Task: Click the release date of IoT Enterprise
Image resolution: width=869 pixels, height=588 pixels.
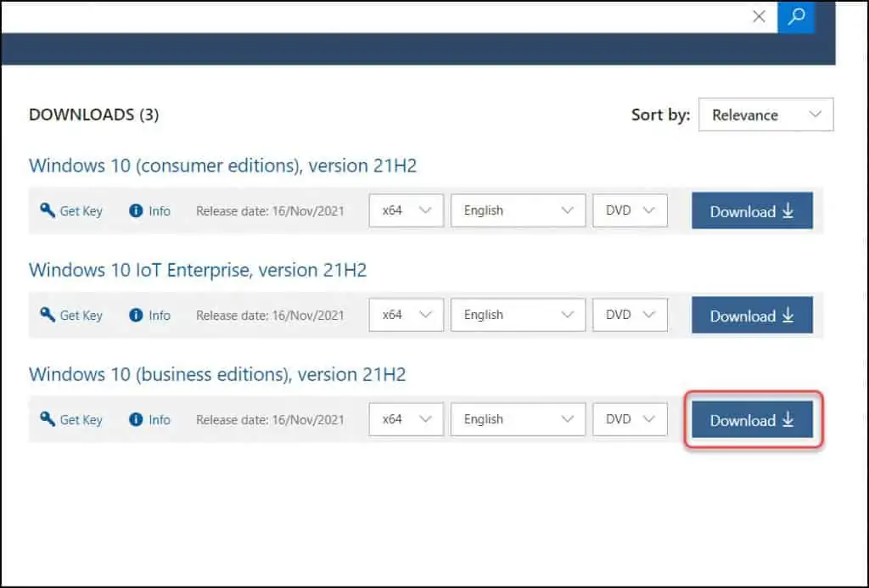Action: (x=270, y=316)
